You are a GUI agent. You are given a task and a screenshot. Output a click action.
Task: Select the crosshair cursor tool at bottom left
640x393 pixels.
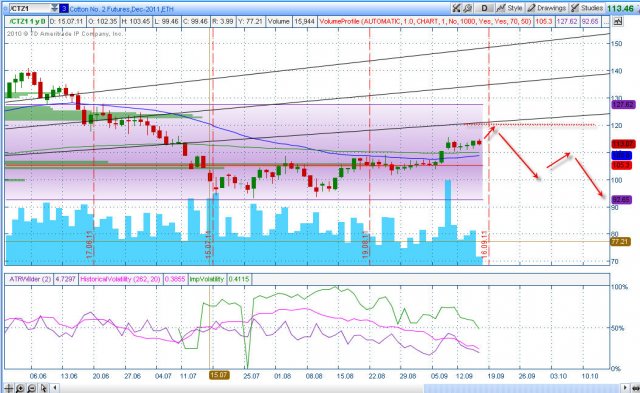pos(8,388)
